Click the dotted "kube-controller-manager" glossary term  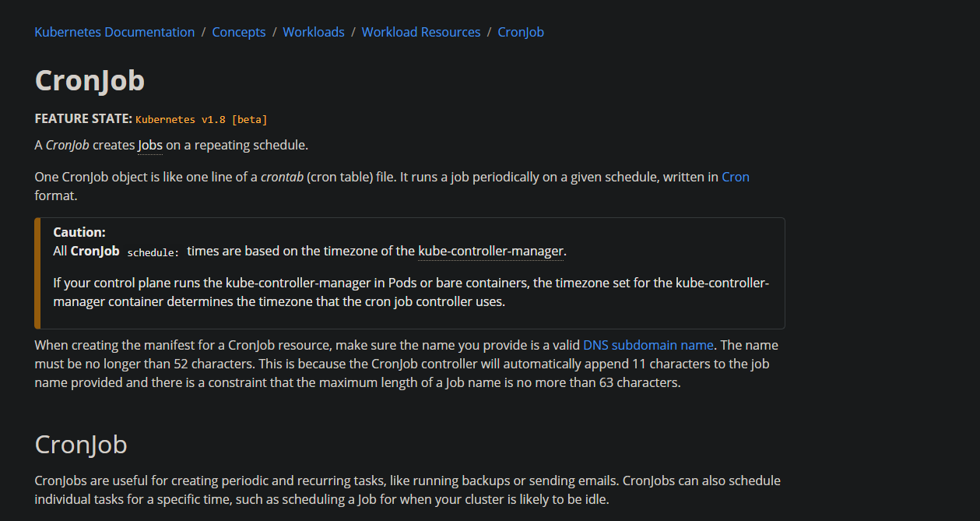[490, 251]
